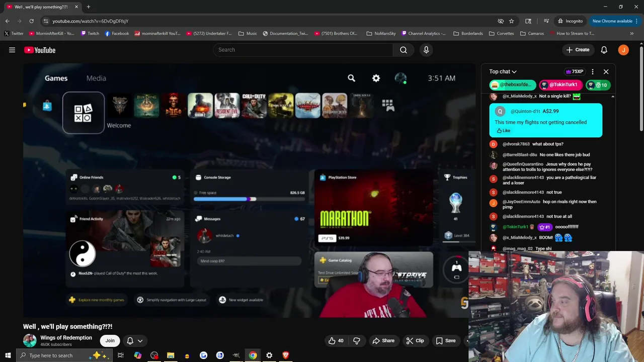This screenshot has width=644, height=362.
Task: Click the YouTube search magnifier button
Action: click(x=404, y=50)
